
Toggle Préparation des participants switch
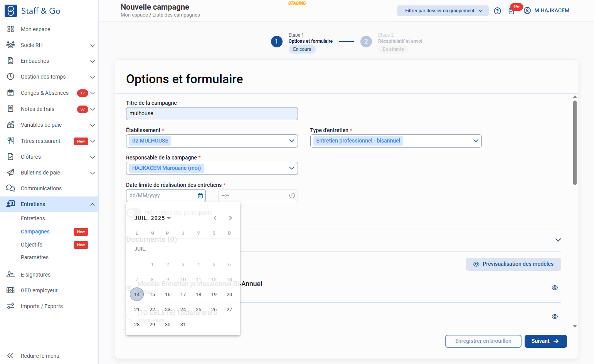click(134, 213)
